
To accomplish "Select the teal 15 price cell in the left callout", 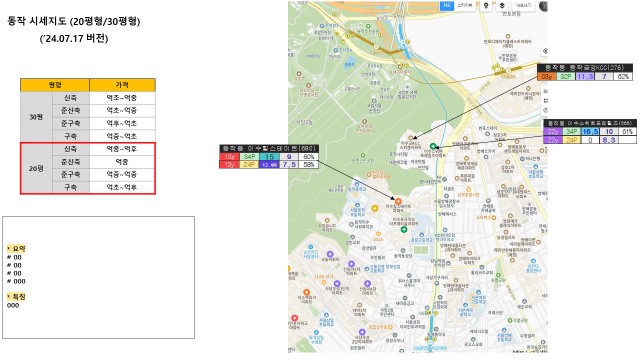I will coord(269,156).
